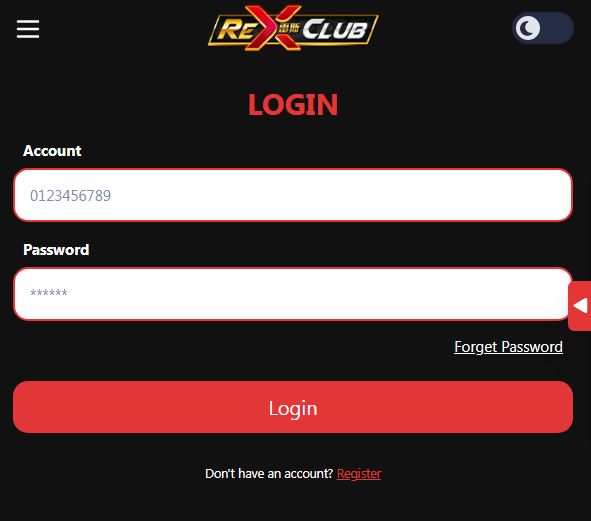Image resolution: width=591 pixels, height=521 pixels.
Task: Toggle the dark mode switch
Action: pos(542,28)
